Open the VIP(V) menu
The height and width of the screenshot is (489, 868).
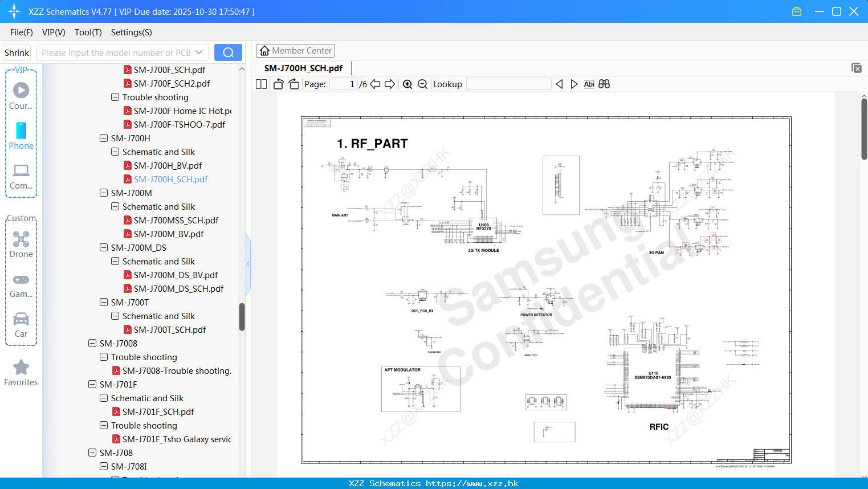click(x=54, y=32)
